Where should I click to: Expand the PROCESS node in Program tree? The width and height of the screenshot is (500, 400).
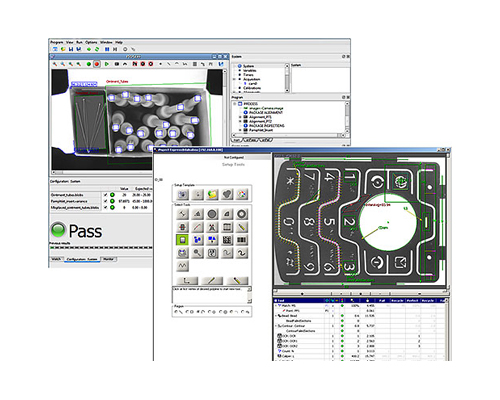[x=235, y=104]
